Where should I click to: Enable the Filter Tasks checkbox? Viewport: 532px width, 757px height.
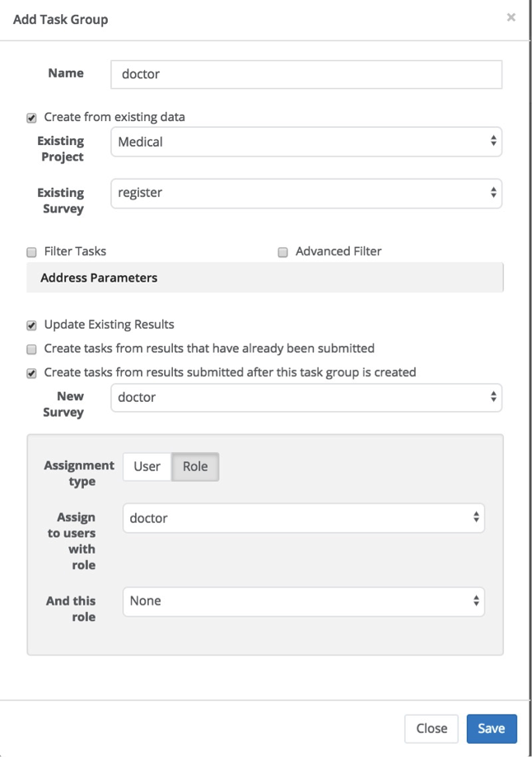(x=32, y=252)
